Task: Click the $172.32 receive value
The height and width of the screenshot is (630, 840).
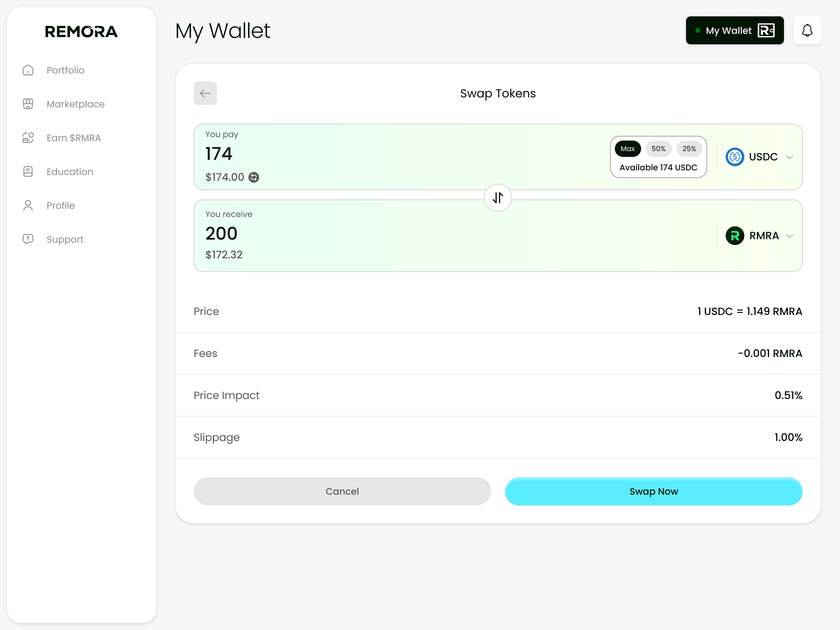Action: (224, 255)
